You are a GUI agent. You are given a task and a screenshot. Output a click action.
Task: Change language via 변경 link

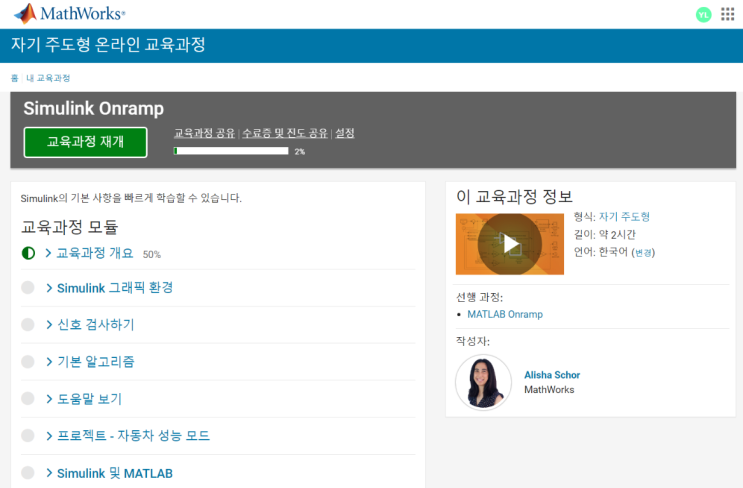coord(643,253)
